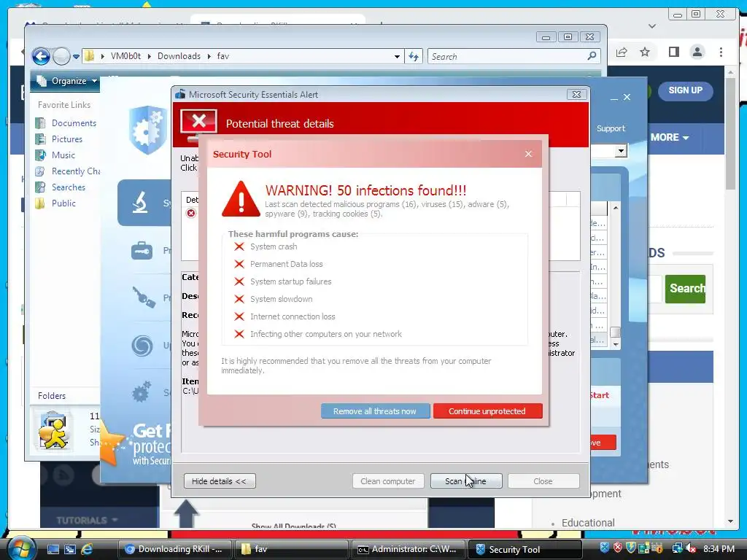Click the red shield security tray icon
This screenshot has height=560, width=747.
(618, 548)
